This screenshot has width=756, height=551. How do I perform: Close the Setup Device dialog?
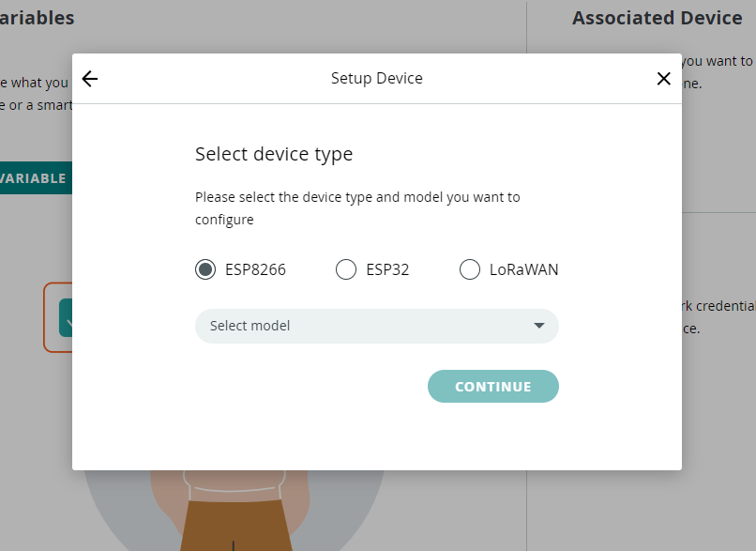point(664,79)
